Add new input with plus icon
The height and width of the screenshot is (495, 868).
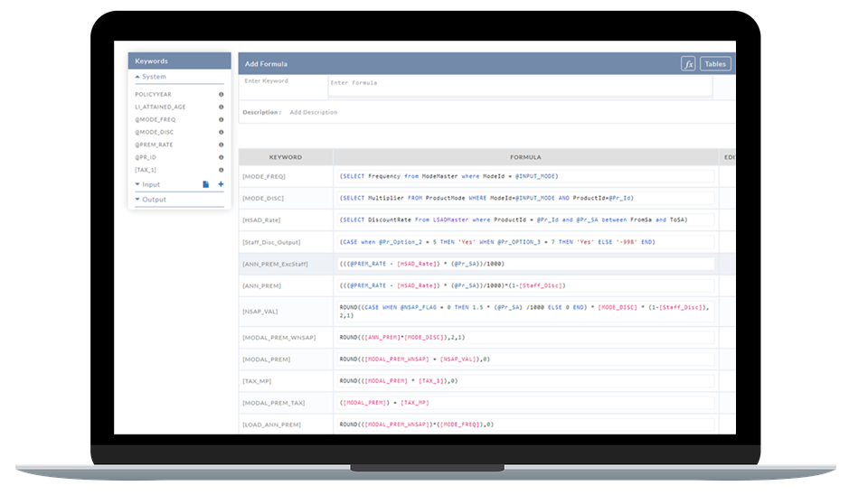pyautogui.click(x=221, y=184)
